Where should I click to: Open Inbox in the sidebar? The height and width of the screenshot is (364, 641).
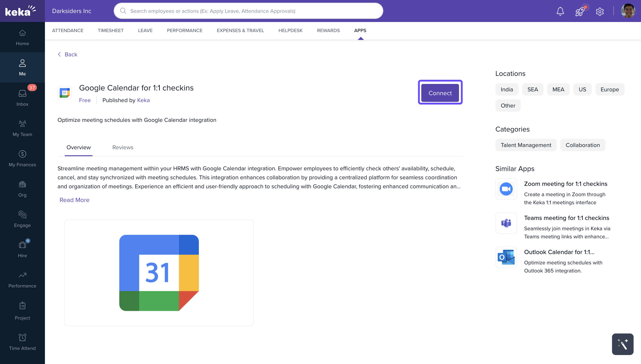(22, 98)
